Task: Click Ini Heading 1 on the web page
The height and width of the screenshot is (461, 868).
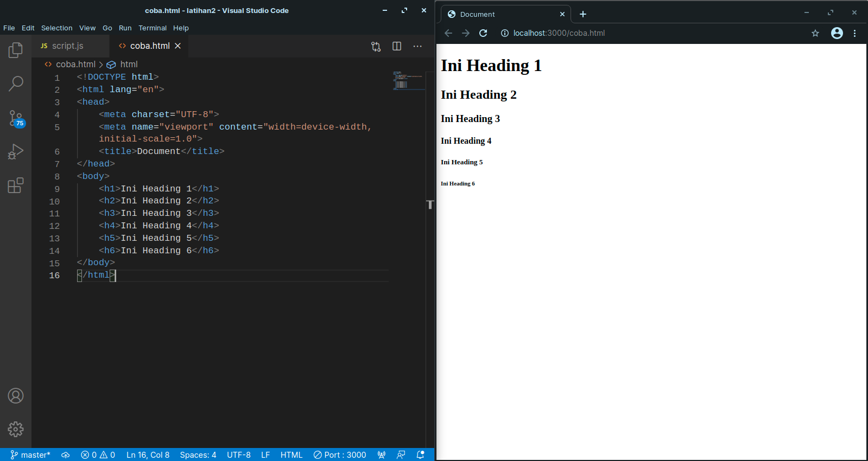Action: (x=491, y=66)
